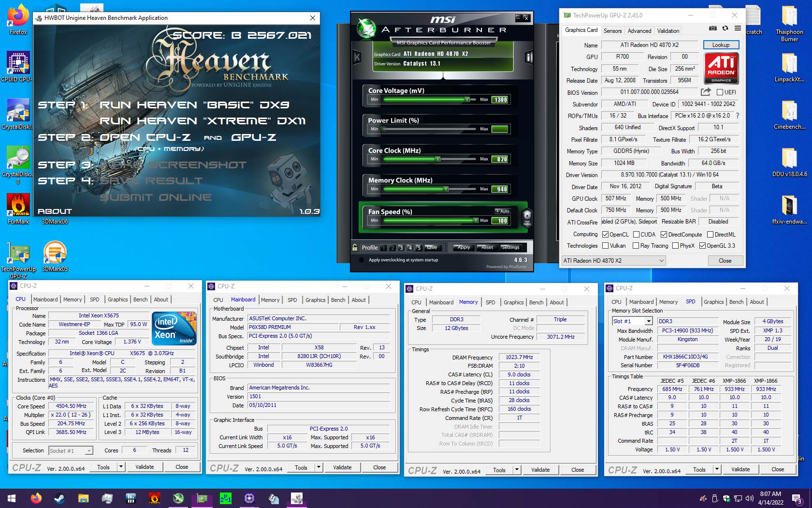Expand Tools dropdown arrow in CPU-Z Mainboard window
The width and height of the screenshot is (812, 508).
click(x=319, y=467)
